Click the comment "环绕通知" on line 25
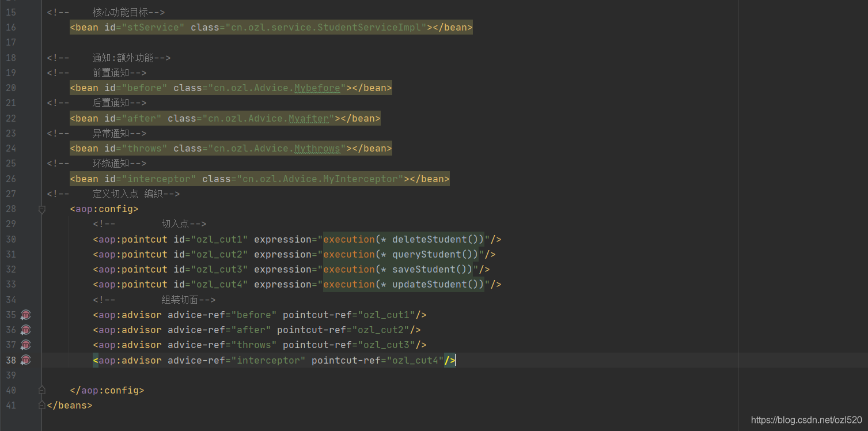Image resolution: width=868 pixels, height=431 pixels. click(x=111, y=163)
